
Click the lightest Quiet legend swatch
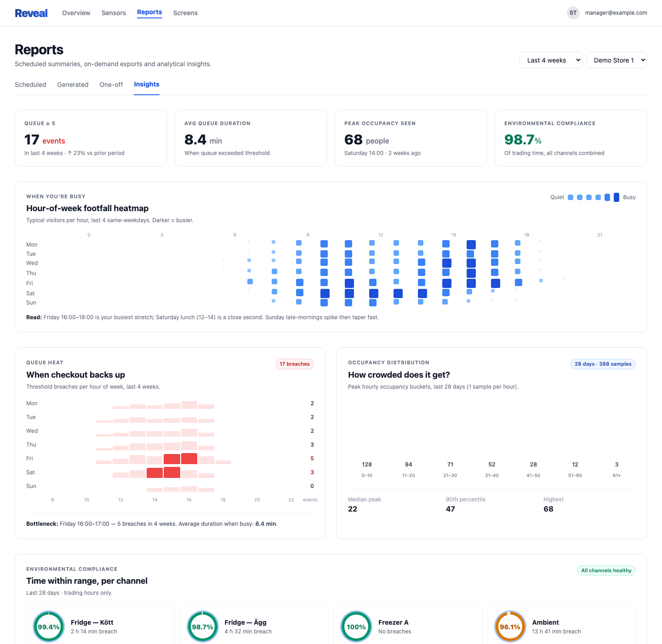[571, 197]
